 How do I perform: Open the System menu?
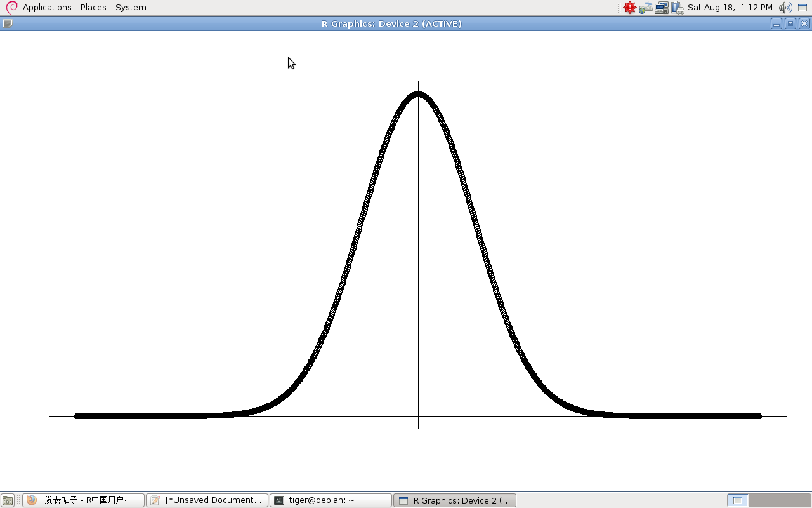coord(131,8)
